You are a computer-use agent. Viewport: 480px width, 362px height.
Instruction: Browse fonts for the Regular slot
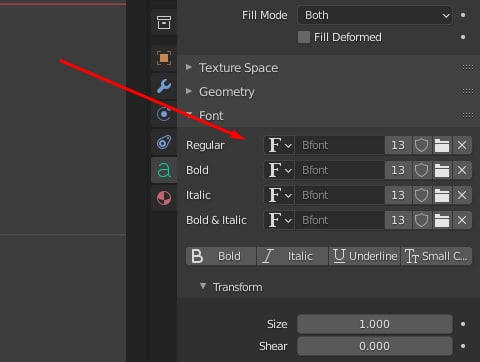click(x=279, y=145)
